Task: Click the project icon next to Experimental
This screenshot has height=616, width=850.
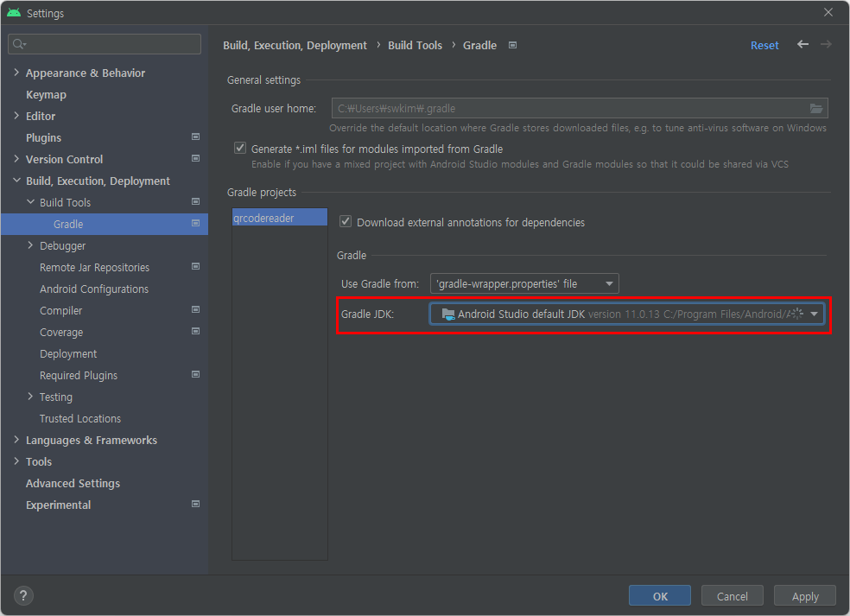Action: [x=196, y=505]
